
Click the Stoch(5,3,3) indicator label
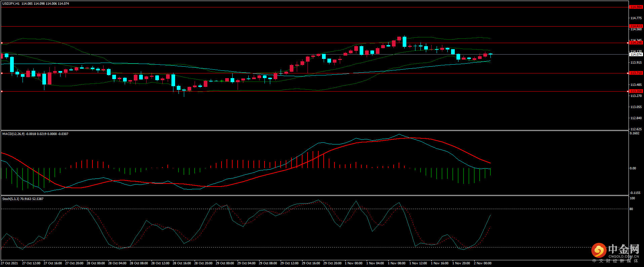point(11,199)
